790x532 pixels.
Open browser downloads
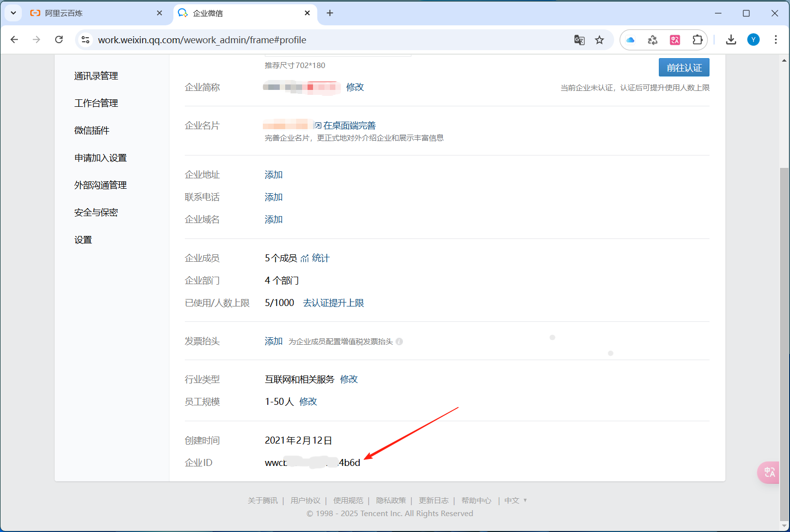coord(731,40)
